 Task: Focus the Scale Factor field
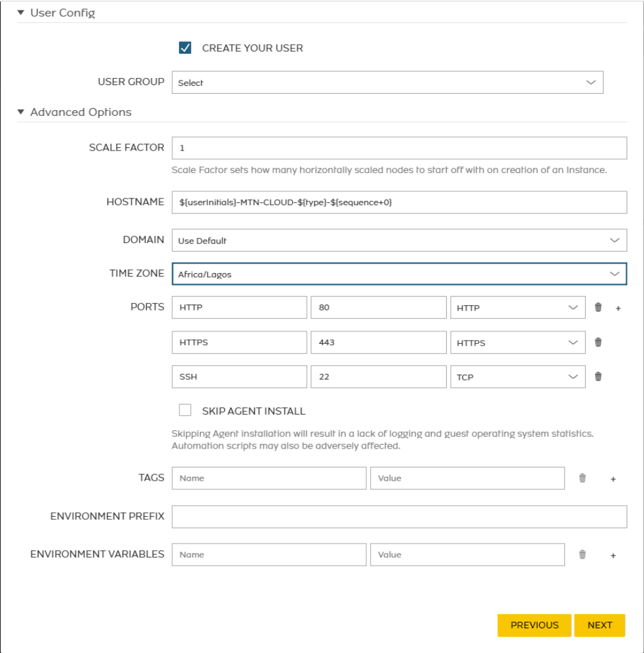(399, 148)
